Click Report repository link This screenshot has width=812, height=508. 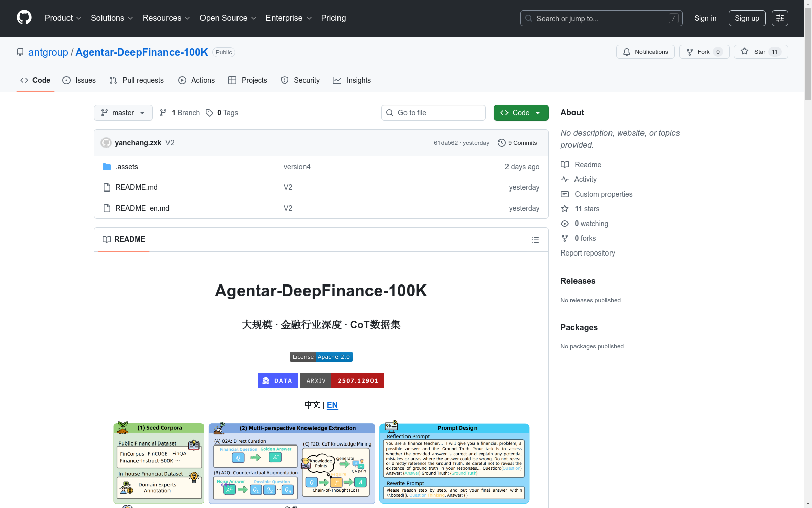pyautogui.click(x=588, y=253)
